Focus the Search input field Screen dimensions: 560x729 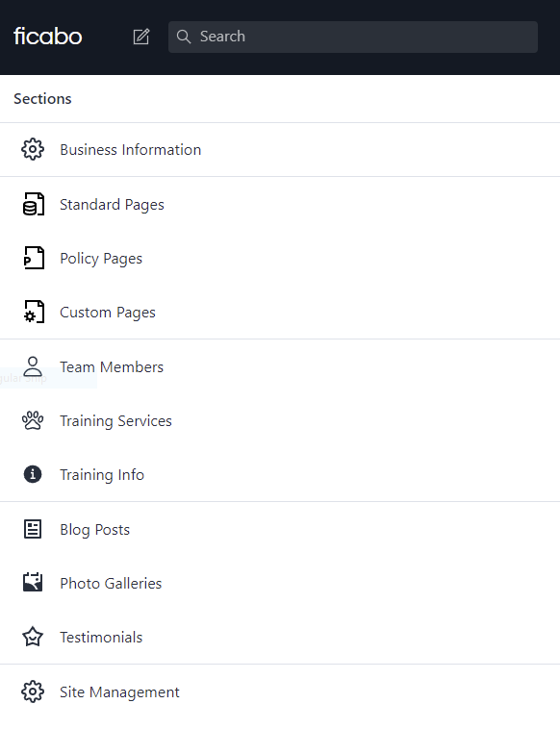click(352, 37)
